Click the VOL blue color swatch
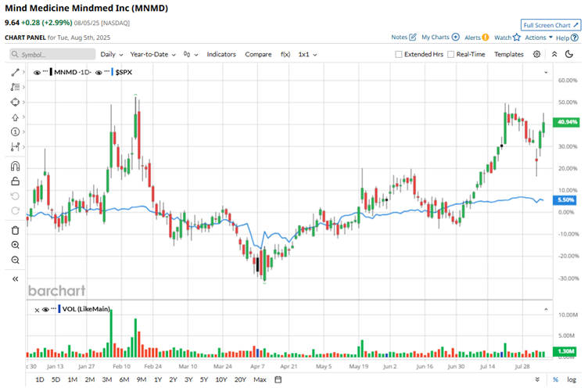Image resolution: width=588 pixels, height=388 pixels. [x=59, y=309]
